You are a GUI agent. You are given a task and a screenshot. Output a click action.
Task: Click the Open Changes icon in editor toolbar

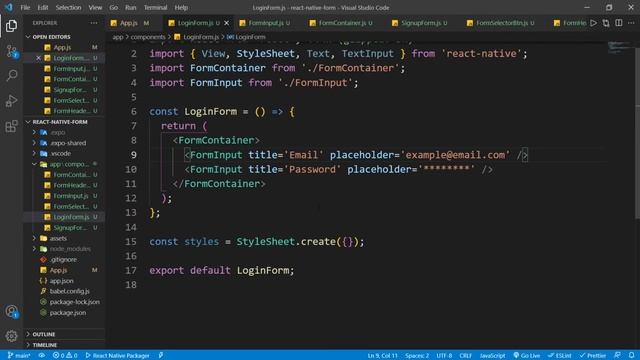606,23
